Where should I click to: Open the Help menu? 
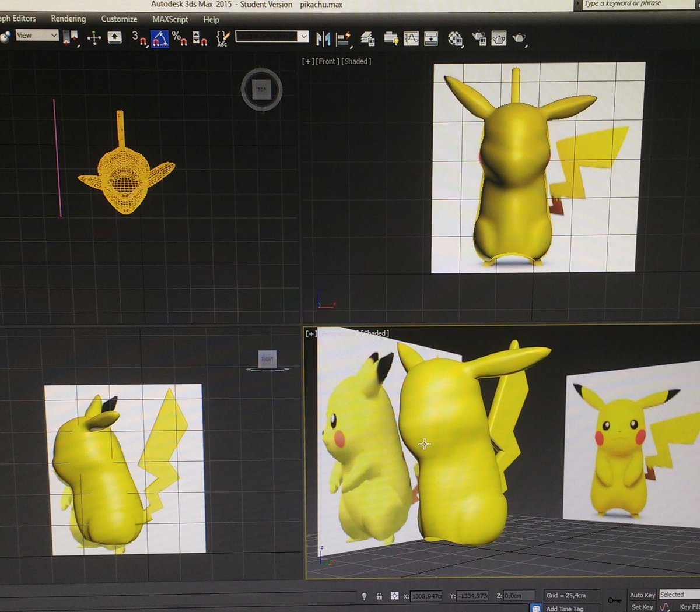point(211,20)
